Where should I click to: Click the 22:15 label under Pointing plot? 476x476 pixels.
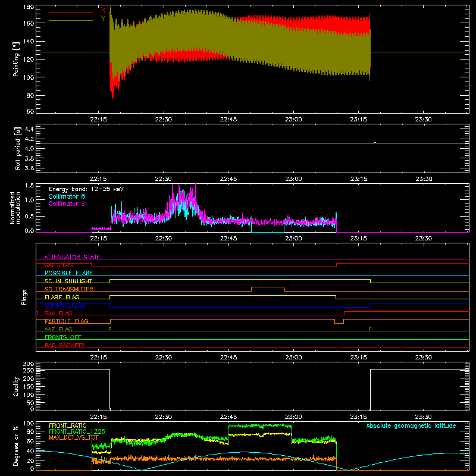coord(98,120)
